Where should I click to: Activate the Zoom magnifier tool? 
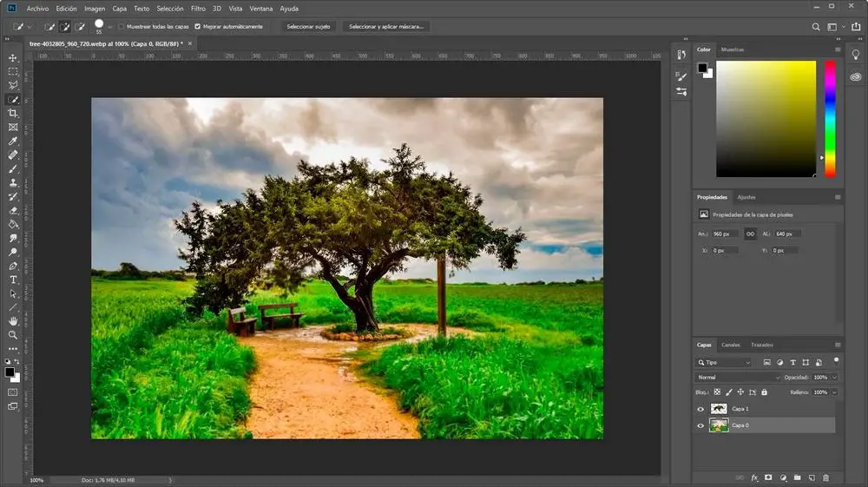[x=13, y=334]
